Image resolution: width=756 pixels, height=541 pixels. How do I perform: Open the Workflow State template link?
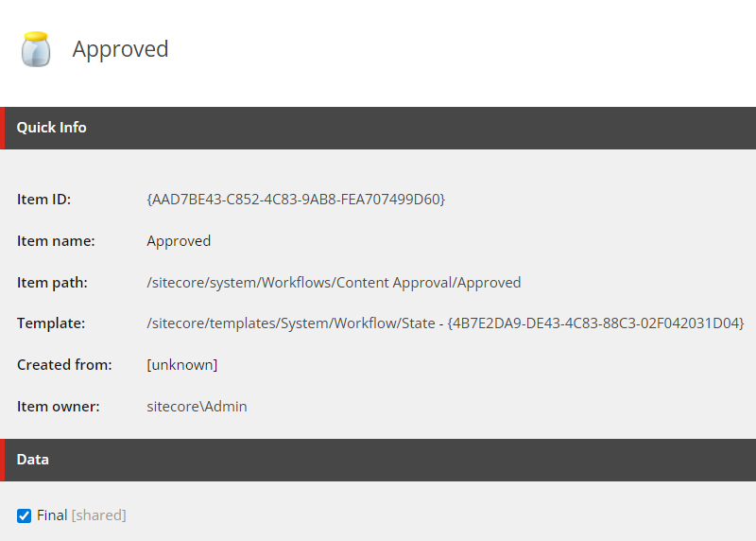click(445, 323)
